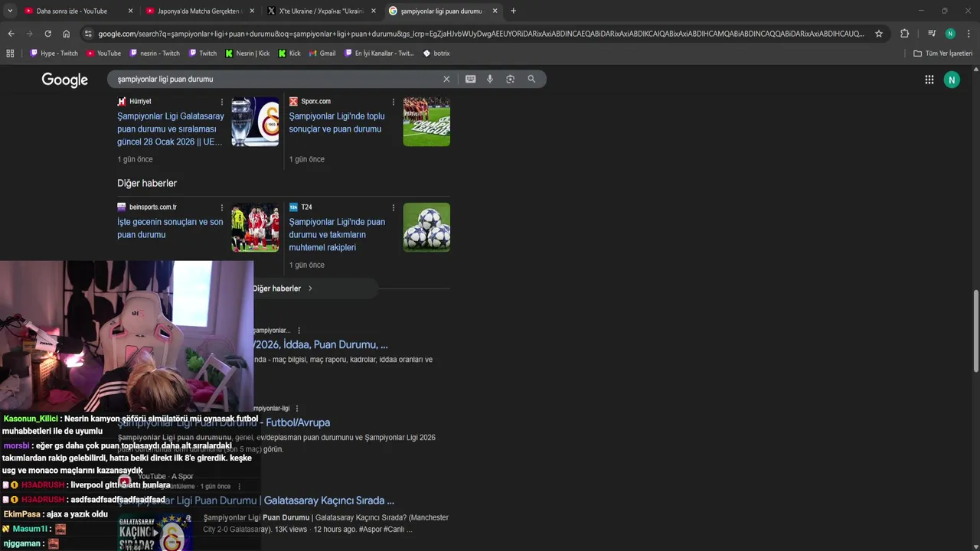Click the Hürriyet source name

point(140,102)
